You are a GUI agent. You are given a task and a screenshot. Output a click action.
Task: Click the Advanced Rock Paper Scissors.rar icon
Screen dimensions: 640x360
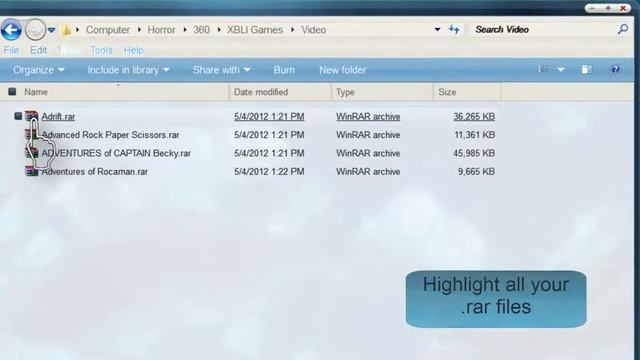pos(31,135)
